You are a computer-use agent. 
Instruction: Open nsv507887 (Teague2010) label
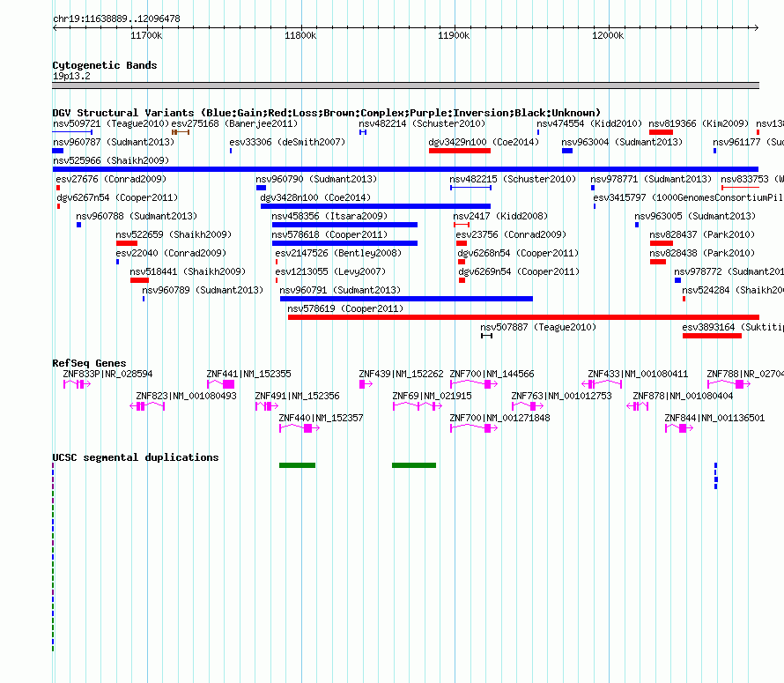(538, 327)
